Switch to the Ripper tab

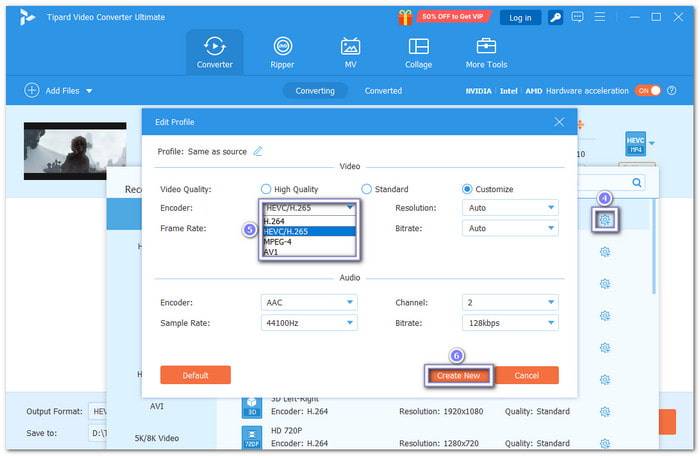[x=282, y=52]
